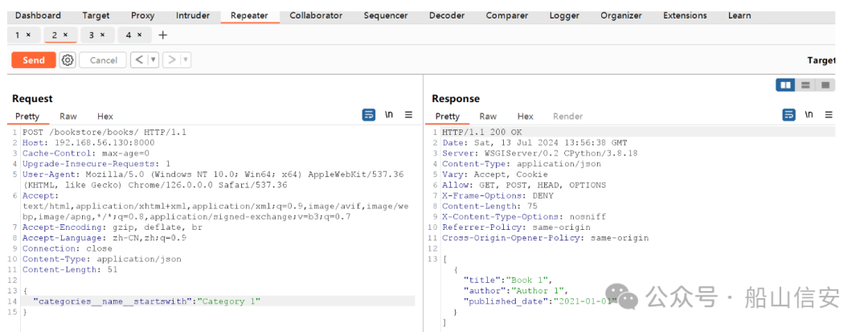The image size is (868, 332).
Task: Toggle word wrap icon in Request panel
Action: (x=369, y=115)
